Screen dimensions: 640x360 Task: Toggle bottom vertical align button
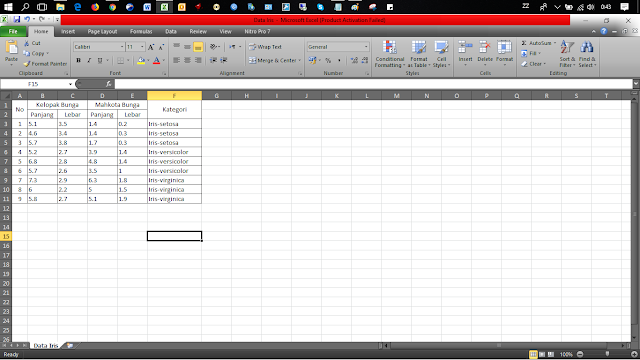198,47
